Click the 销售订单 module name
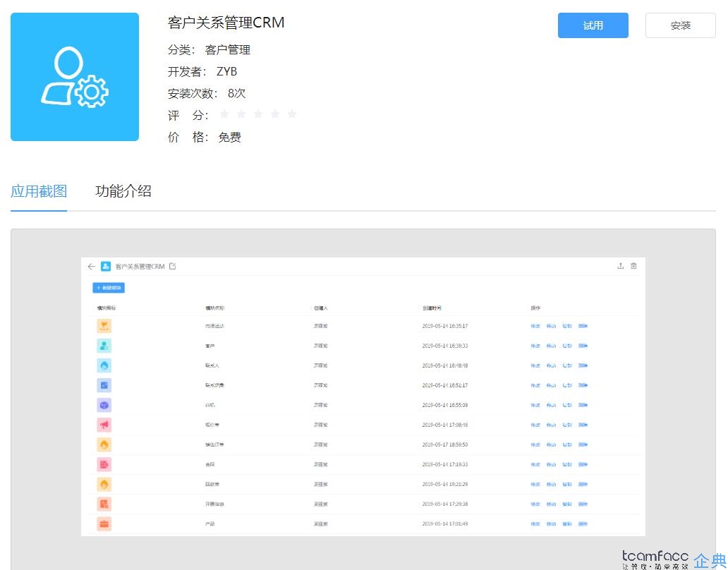This screenshot has height=570, width=728. (x=214, y=444)
